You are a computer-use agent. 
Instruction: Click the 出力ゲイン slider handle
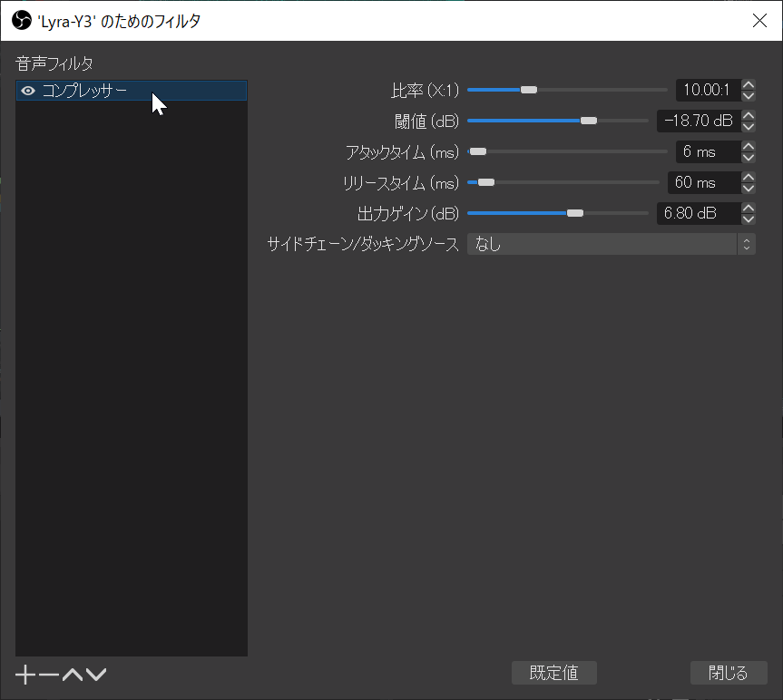coord(574,214)
